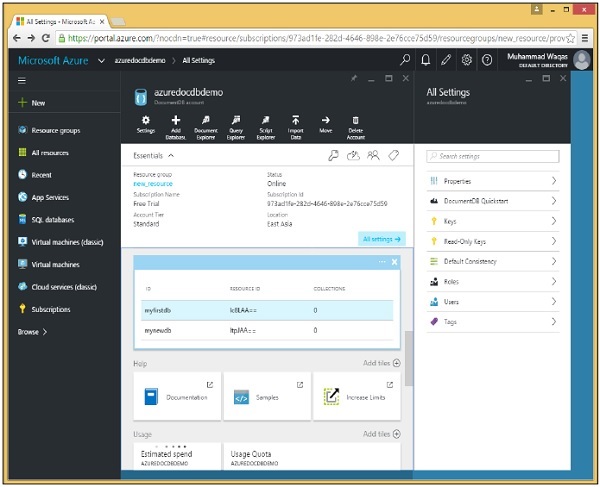Open the notifications bell icon

click(425, 60)
